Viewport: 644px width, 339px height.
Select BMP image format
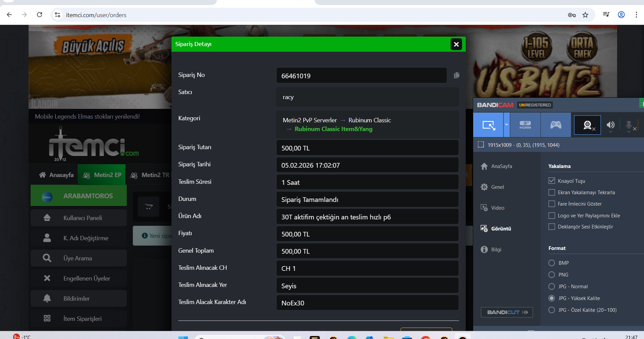[552, 263]
